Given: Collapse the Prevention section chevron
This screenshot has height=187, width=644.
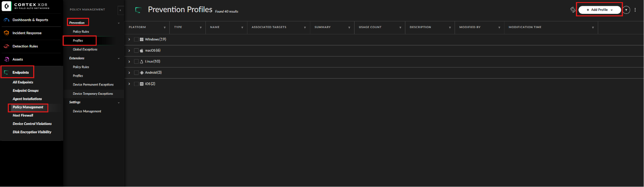Looking at the screenshot, I should tap(118, 23).
